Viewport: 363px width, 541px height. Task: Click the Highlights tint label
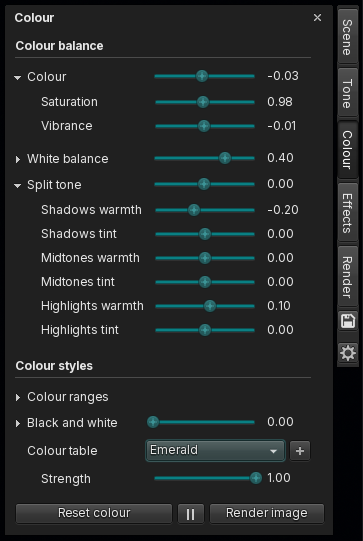(x=80, y=330)
